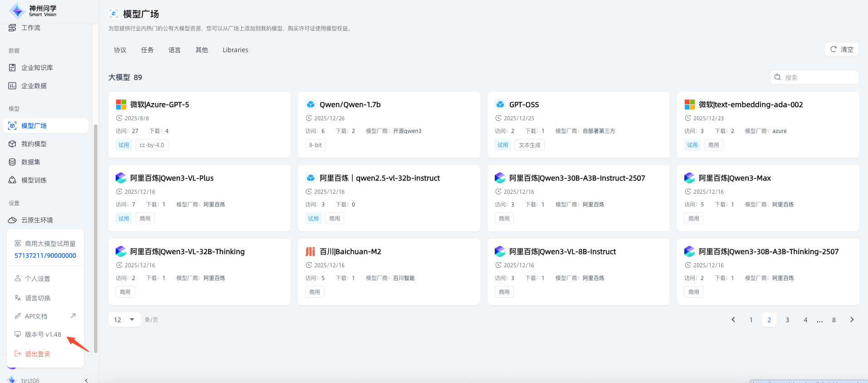Image resolution: width=868 pixels, height=383 pixels.
Task: Open the GPT-OSS model card
Action: 579,125
